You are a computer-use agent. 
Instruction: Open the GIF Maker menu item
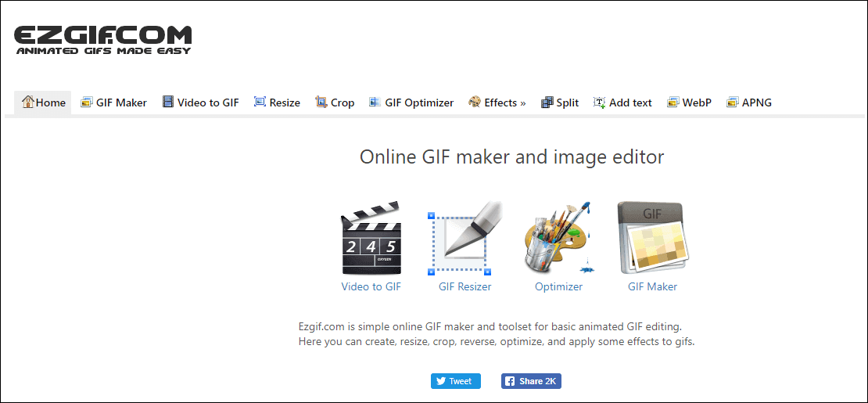tap(114, 103)
